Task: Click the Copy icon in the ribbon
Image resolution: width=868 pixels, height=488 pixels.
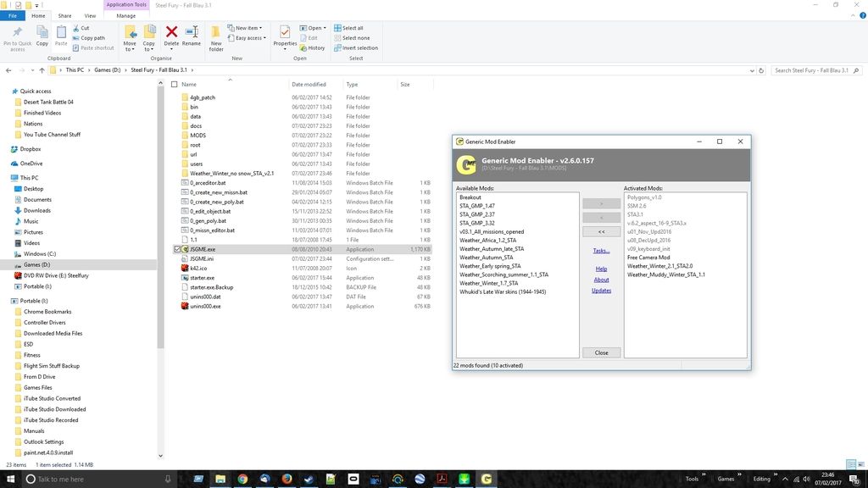Action: pos(42,32)
